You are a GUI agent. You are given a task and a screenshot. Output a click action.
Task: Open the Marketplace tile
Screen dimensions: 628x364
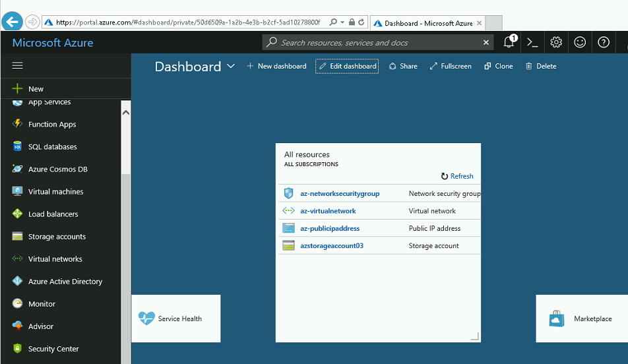582,318
